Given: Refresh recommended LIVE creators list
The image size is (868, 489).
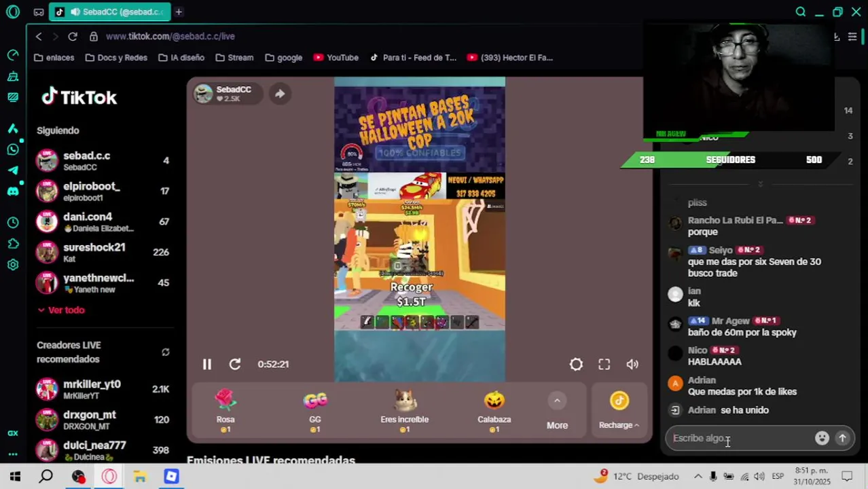Looking at the screenshot, I should (165, 352).
